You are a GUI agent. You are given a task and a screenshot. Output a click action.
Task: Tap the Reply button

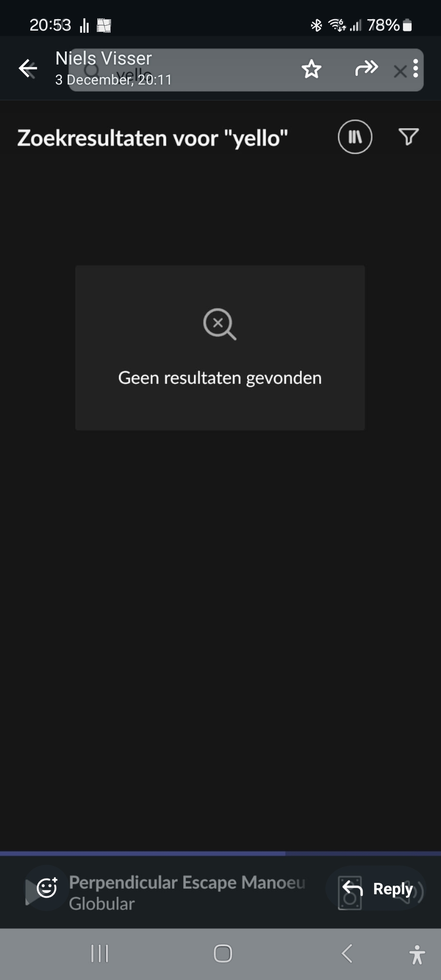tap(377, 888)
